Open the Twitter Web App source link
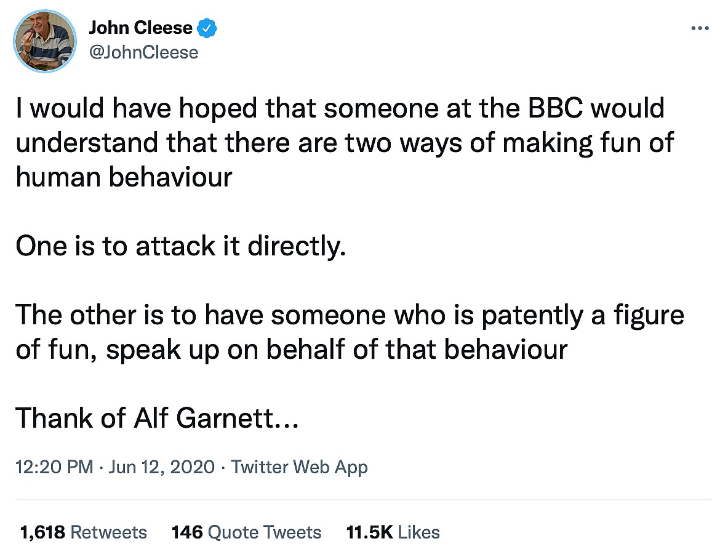Viewport: 728px width, 560px height. (x=299, y=467)
